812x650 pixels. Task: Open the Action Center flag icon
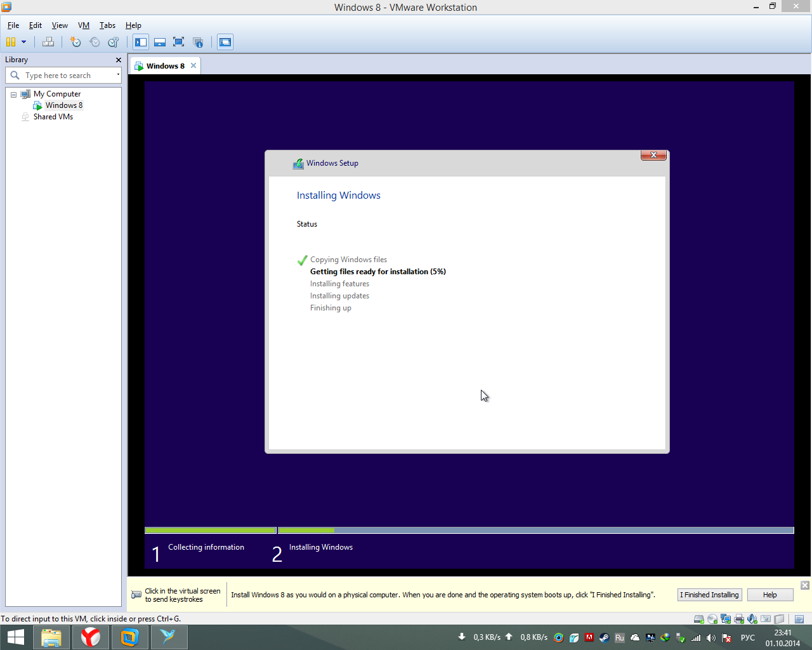[726, 638]
